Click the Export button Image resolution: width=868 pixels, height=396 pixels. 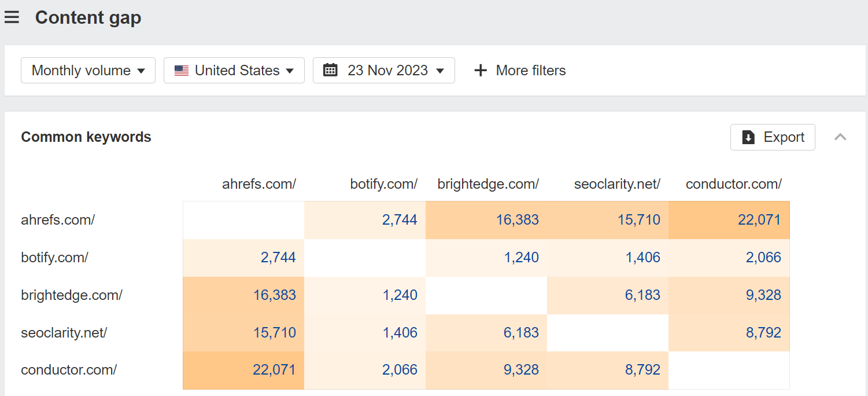[x=773, y=137]
